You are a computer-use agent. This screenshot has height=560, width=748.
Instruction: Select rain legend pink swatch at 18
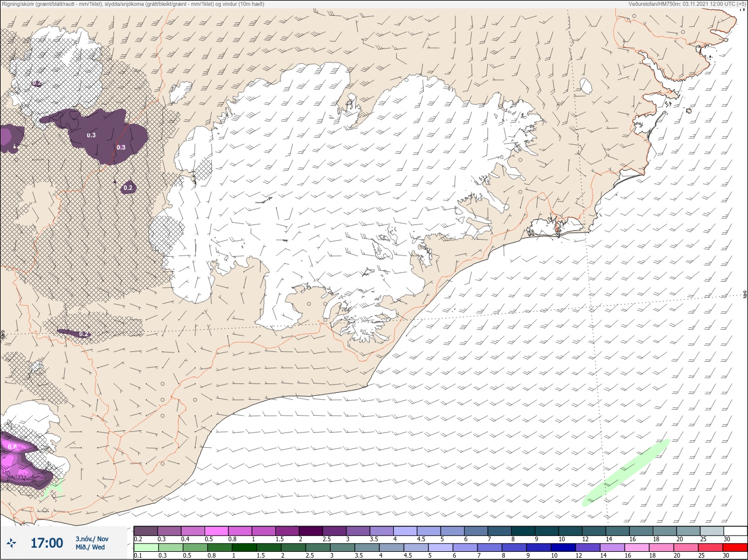pos(661,548)
